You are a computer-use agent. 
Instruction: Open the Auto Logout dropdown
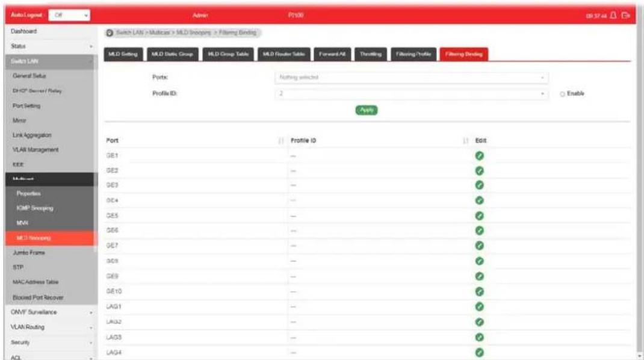69,15
